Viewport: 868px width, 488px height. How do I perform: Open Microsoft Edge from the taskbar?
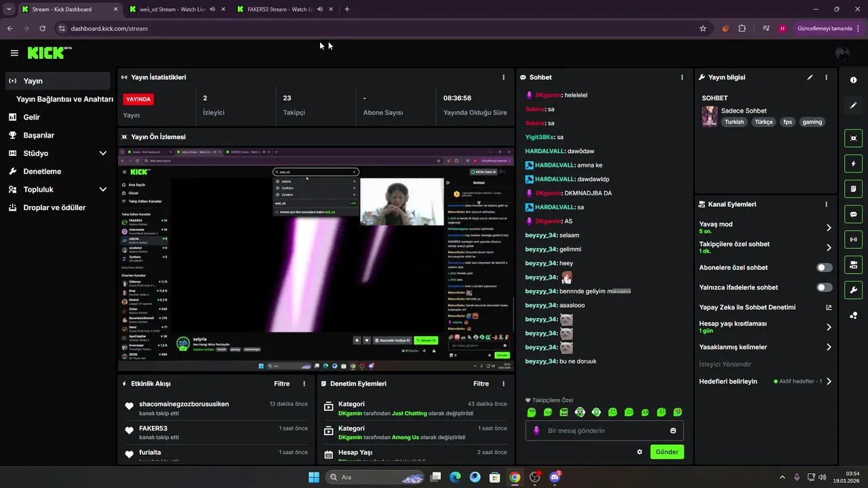click(455, 477)
